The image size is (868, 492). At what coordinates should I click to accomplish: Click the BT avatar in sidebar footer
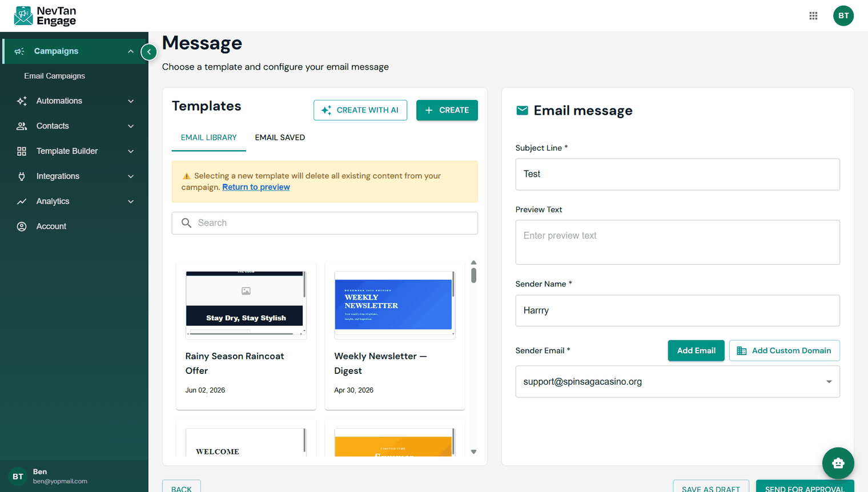pyautogui.click(x=18, y=476)
